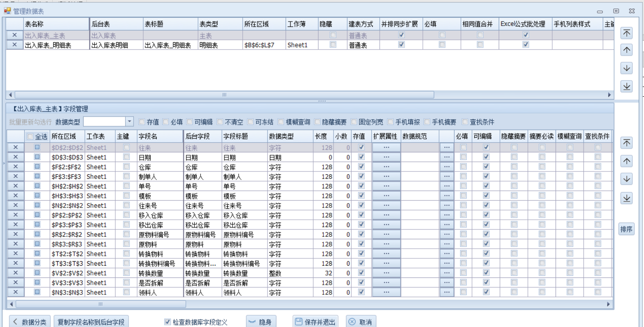Click 复制字段名称到后台字段 button
The image size is (644, 327).
[91, 322]
